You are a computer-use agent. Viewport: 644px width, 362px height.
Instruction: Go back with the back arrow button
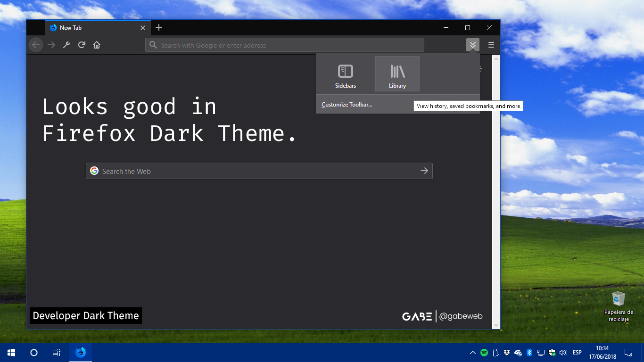tap(36, 45)
